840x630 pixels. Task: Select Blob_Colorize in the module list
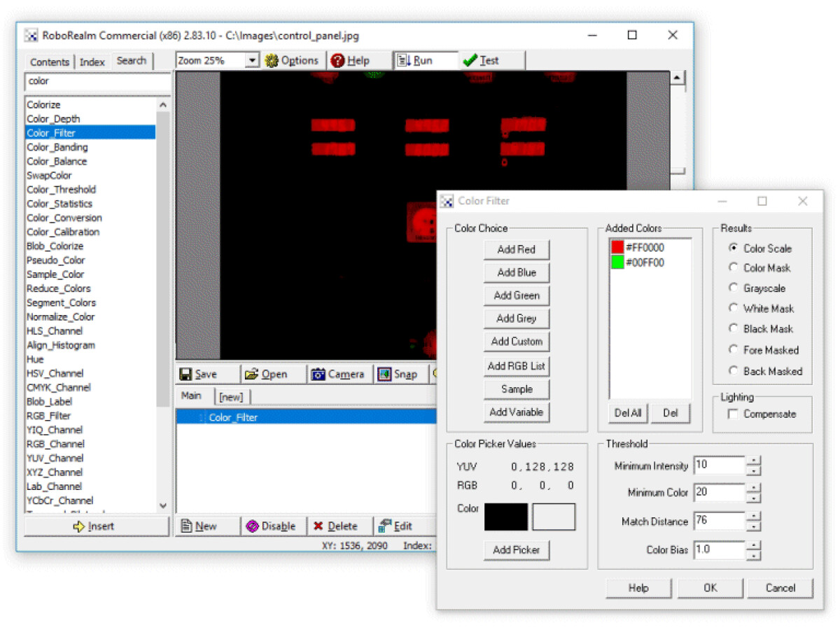point(55,246)
